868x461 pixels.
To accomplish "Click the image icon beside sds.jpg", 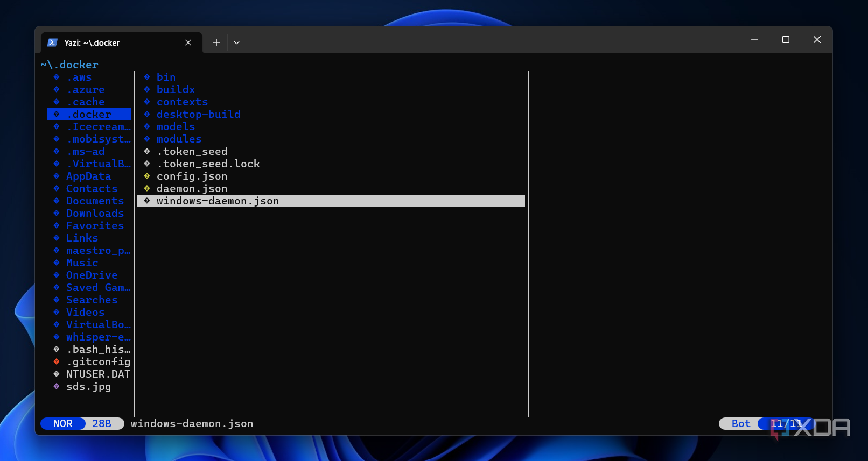I will pos(57,386).
